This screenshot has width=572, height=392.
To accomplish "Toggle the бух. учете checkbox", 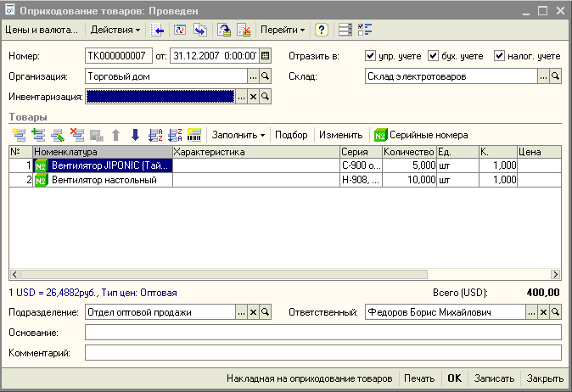I will tap(434, 56).
